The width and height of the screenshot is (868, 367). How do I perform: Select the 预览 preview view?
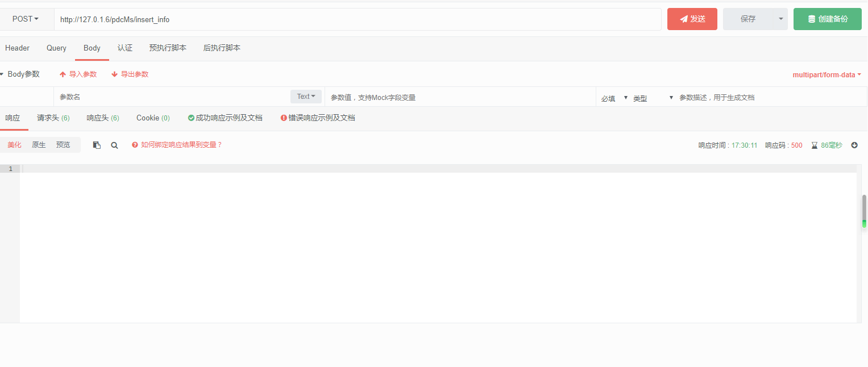point(63,145)
